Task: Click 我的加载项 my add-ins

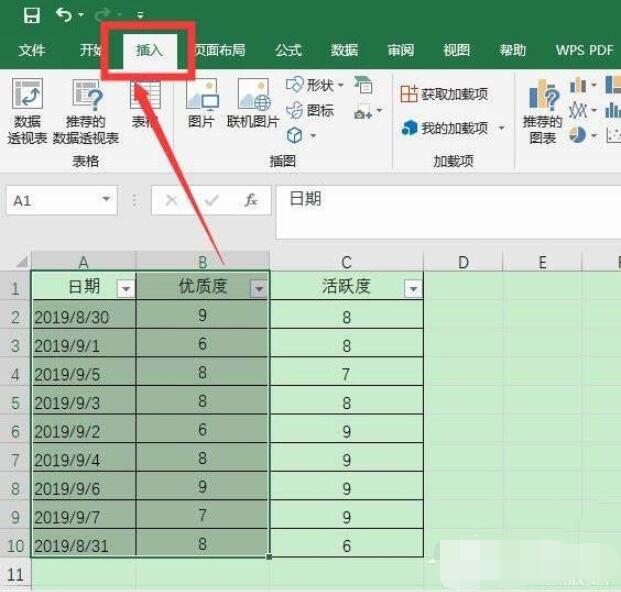Action: pos(445,128)
